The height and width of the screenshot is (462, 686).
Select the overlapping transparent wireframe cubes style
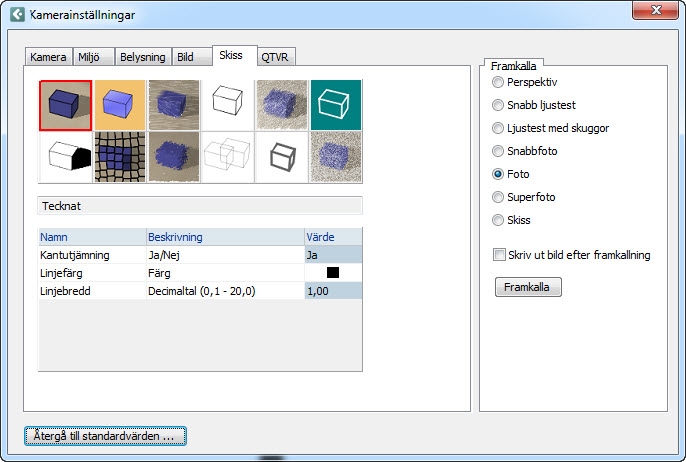coord(228,157)
